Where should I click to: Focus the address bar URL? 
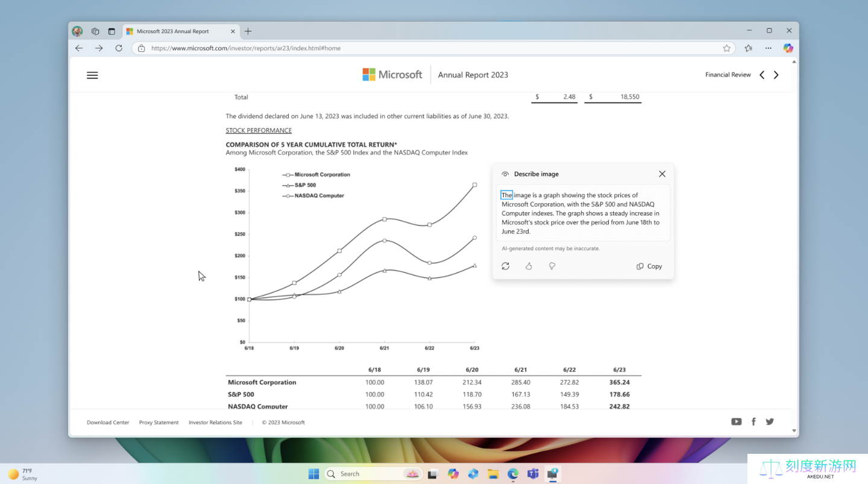tap(246, 48)
